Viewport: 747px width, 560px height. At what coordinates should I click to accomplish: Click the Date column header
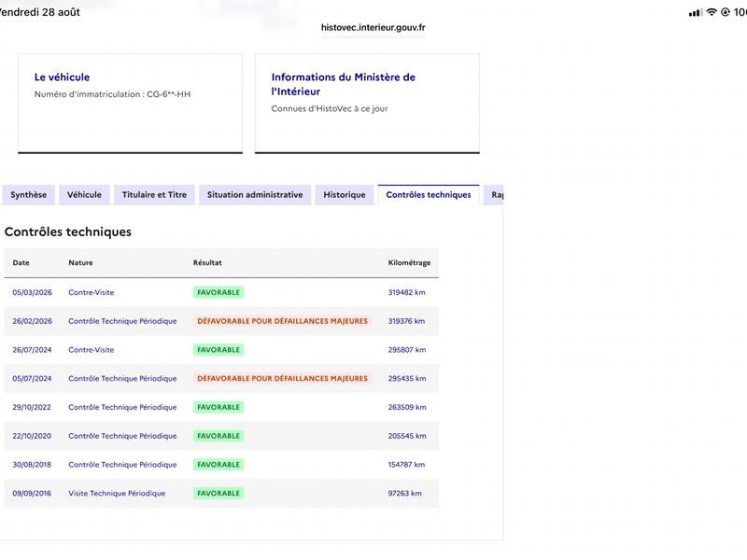pos(21,263)
